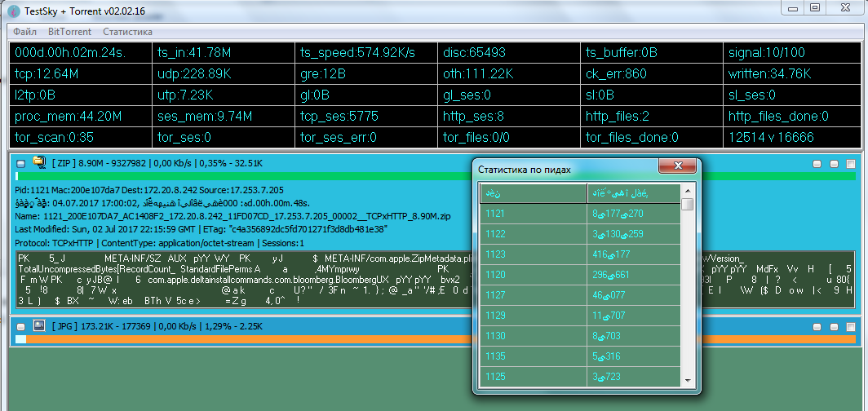Screen dimensions: 868x411
Task: Click the green ZIP download progress bar
Action: (245, 176)
